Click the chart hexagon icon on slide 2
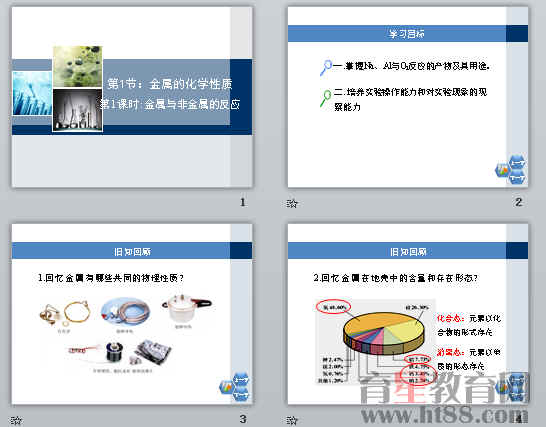 pyautogui.click(x=502, y=170)
